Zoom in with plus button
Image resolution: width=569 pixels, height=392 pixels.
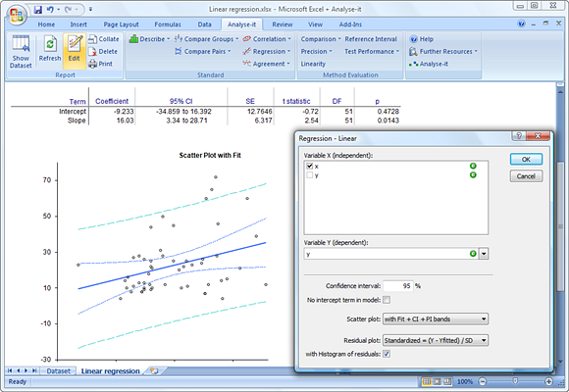point(548,381)
